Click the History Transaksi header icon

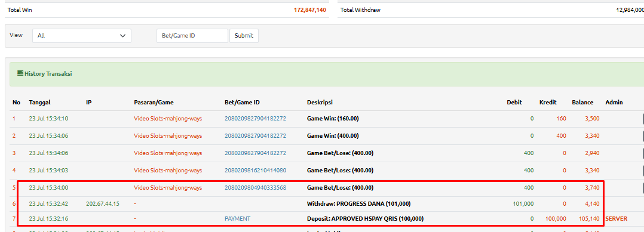coord(20,74)
